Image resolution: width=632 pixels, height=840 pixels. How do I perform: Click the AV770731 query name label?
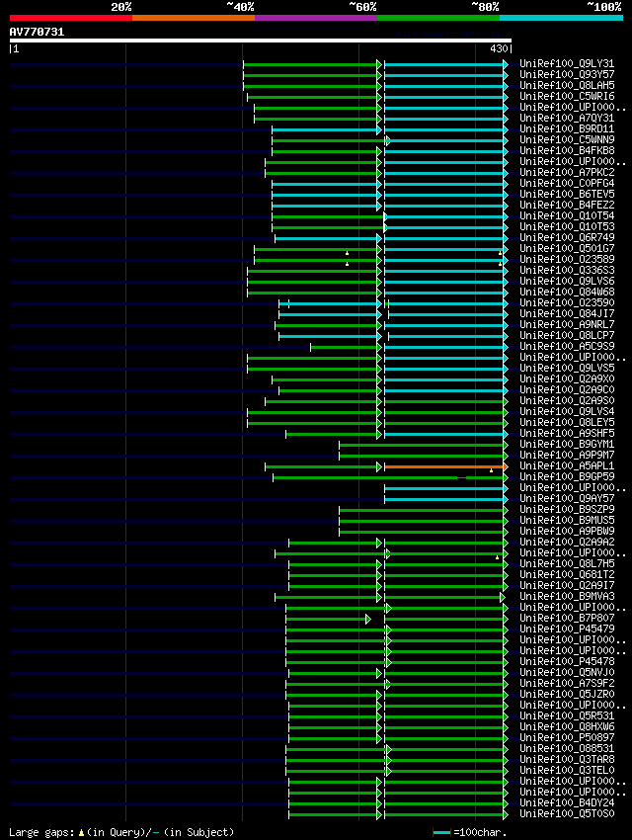coord(37,32)
